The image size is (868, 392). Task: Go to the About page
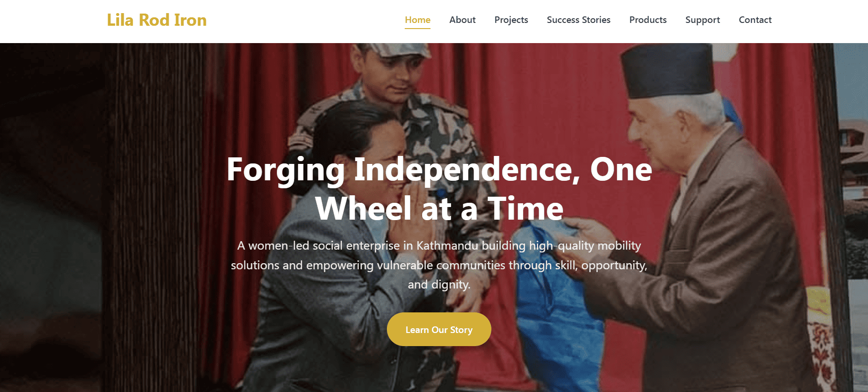462,20
